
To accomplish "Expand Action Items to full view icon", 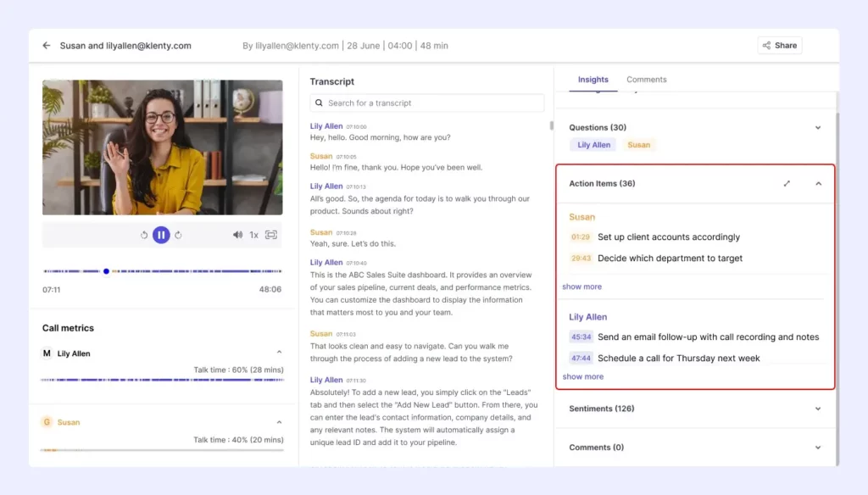I will (x=787, y=183).
